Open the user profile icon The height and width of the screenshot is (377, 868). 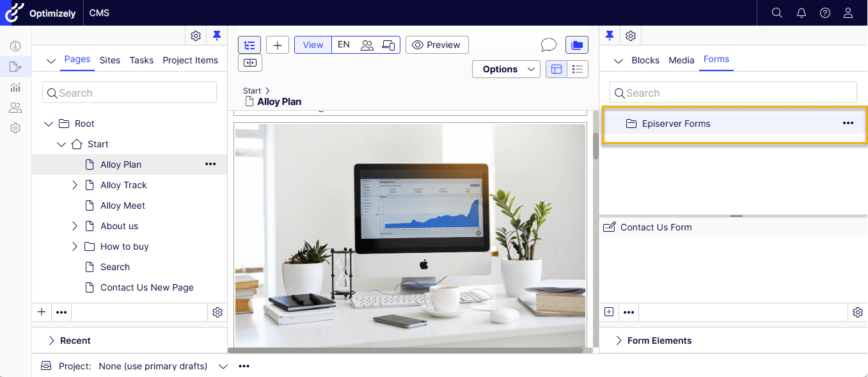tap(848, 13)
